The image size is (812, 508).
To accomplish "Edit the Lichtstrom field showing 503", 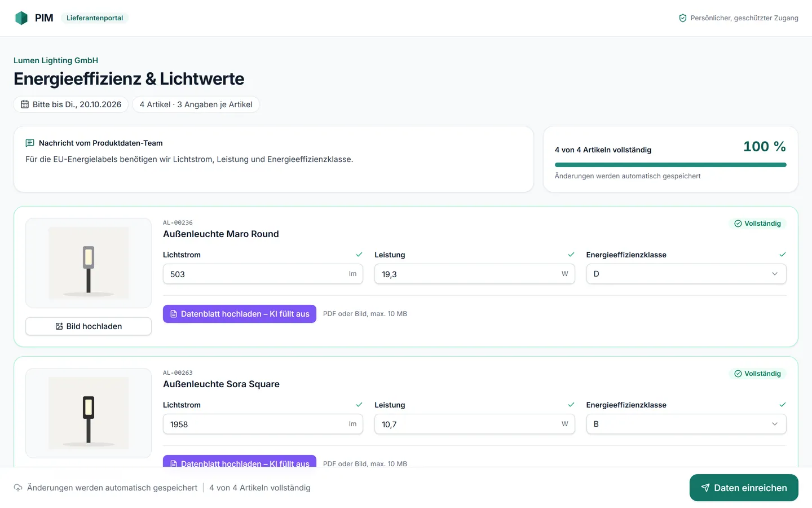I will 263,274.
